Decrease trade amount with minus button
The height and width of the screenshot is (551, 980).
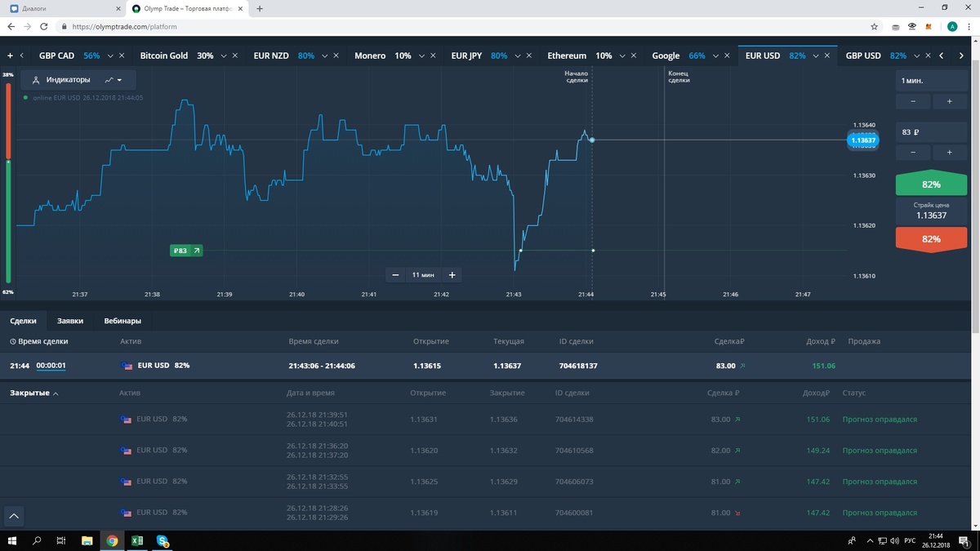913,153
